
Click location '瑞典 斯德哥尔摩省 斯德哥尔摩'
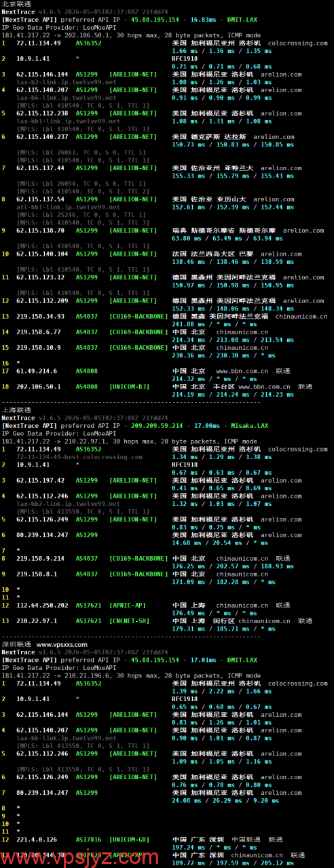point(223,230)
